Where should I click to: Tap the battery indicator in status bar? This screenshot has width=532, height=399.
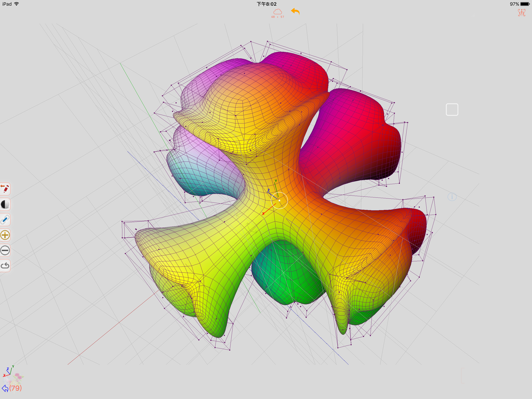click(525, 4)
